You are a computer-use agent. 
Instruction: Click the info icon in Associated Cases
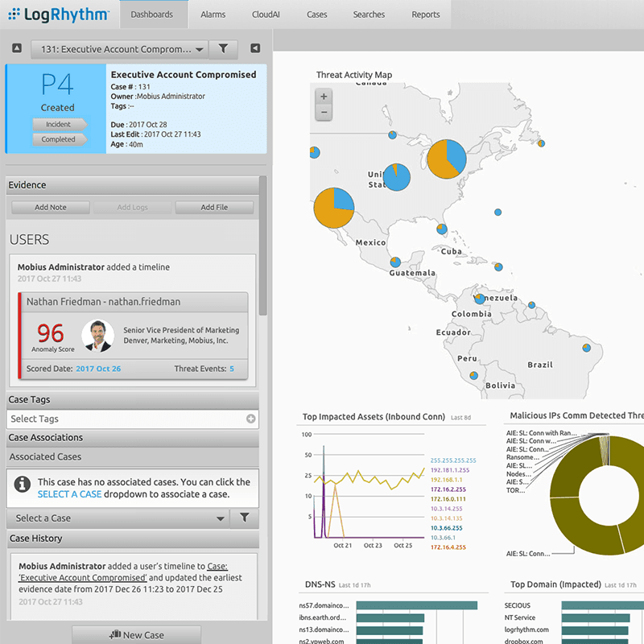[x=23, y=485]
